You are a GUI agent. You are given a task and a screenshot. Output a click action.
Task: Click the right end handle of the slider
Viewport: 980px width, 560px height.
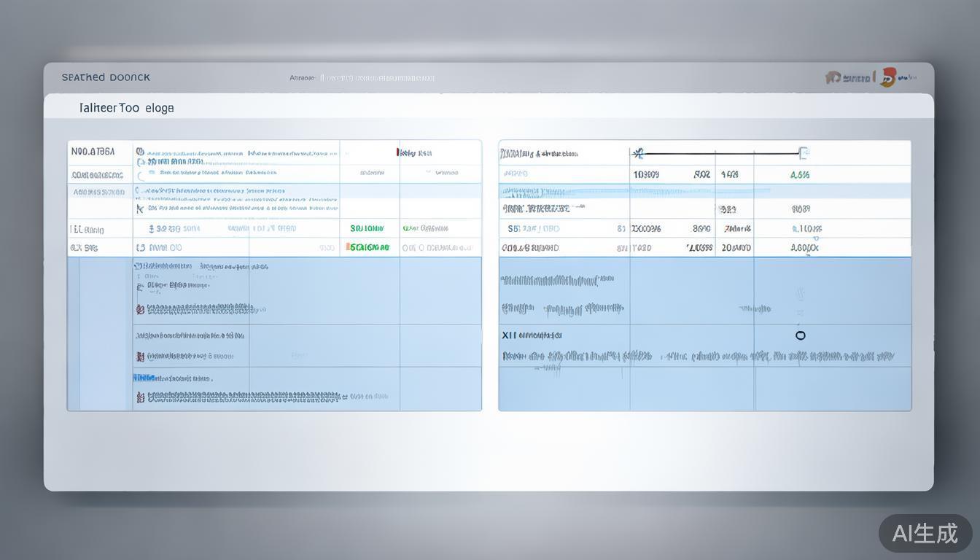pos(804,153)
